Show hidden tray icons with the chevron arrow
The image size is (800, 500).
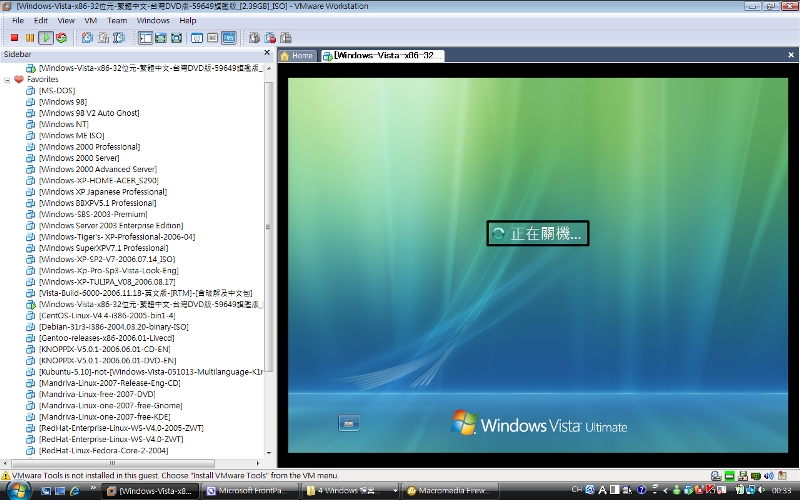(665, 491)
